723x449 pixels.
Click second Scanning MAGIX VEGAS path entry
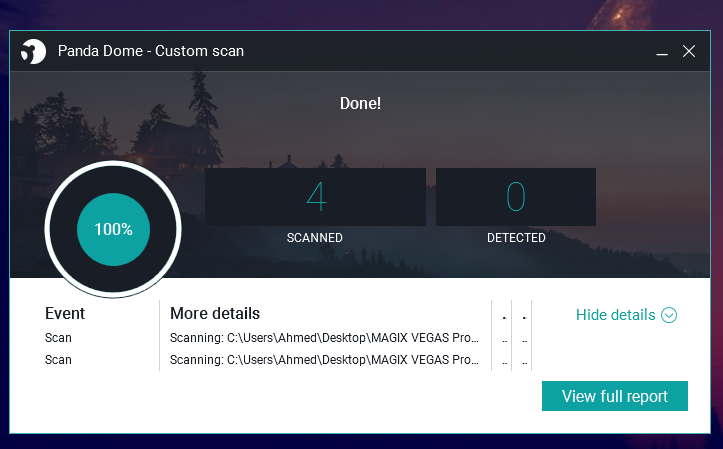click(324, 360)
